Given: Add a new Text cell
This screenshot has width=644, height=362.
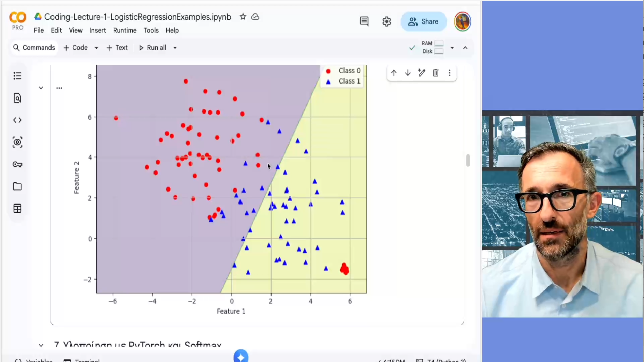Looking at the screenshot, I should click(x=117, y=48).
